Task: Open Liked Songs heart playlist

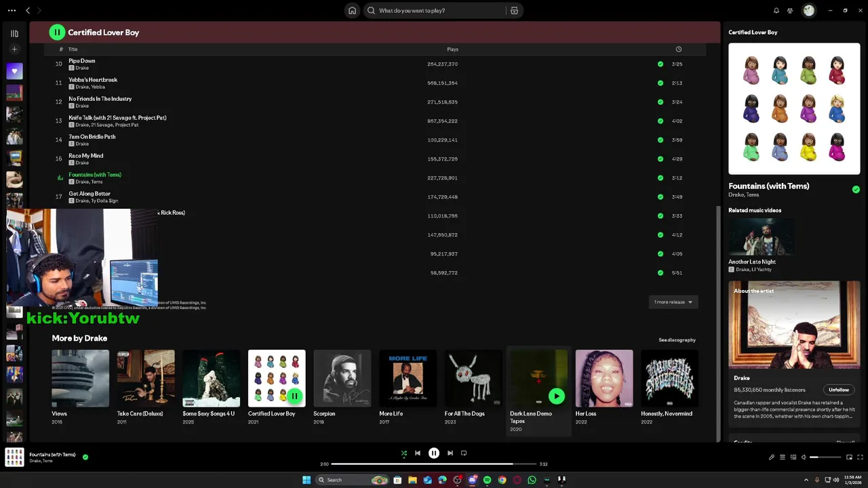Action: 14,71
